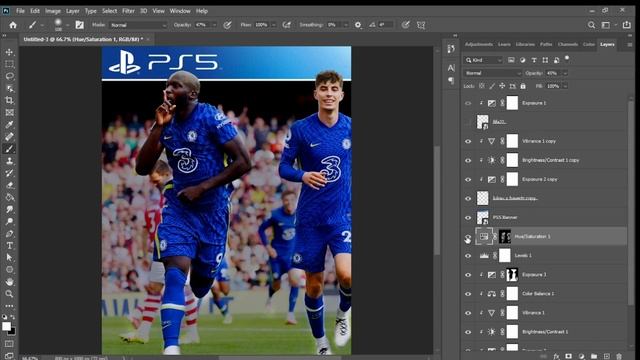
Task: Open the Window menu
Action: pyautogui.click(x=180, y=11)
